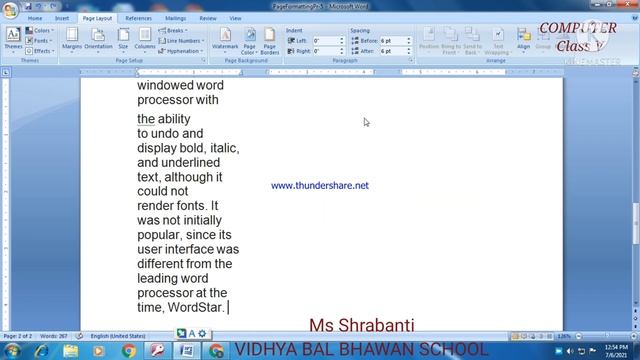This screenshot has width=640, height=360.
Task: Click the Spacing After spinner arrows
Action: 409,51
